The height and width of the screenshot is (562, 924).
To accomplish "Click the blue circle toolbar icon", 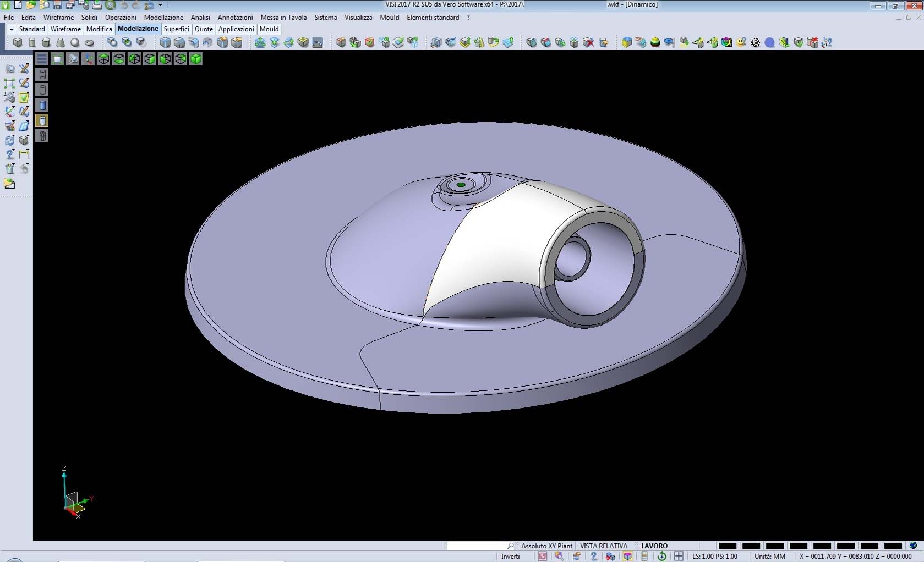I will coord(769,42).
